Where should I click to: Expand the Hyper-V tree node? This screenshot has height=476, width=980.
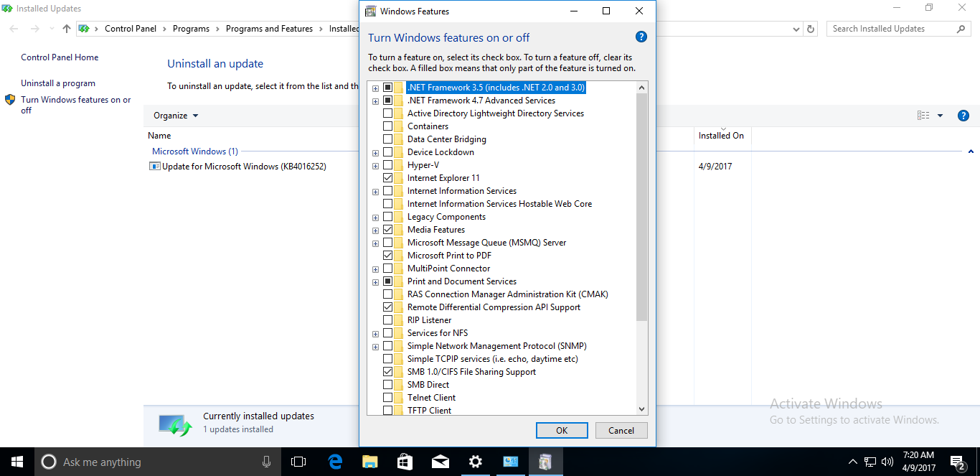pyautogui.click(x=375, y=166)
